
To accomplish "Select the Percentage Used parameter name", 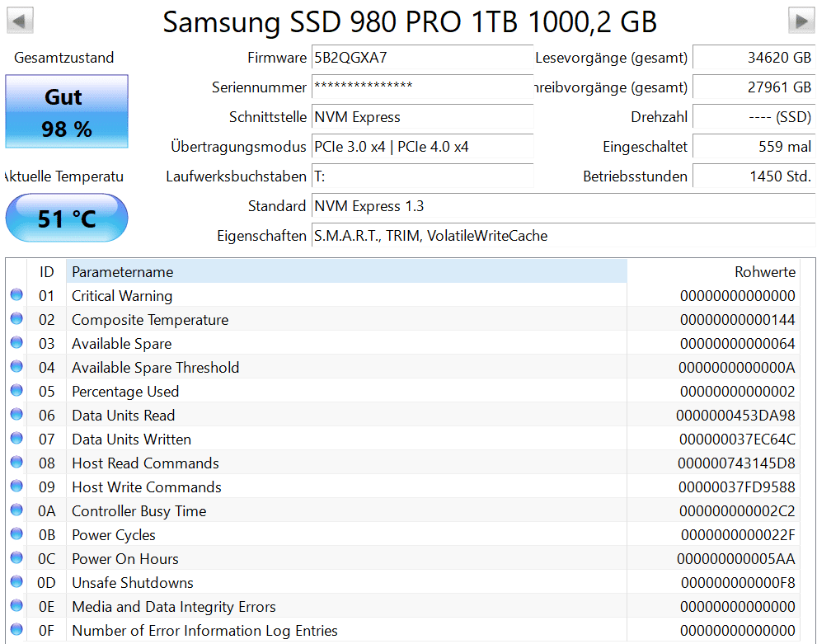I will [125, 392].
